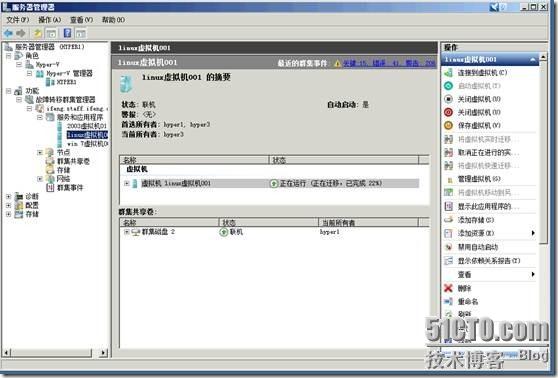Click the 管理虚拟机 icon
Image resolution: width=558 pixels, height=378 pixels.
(x=449, y=179)
